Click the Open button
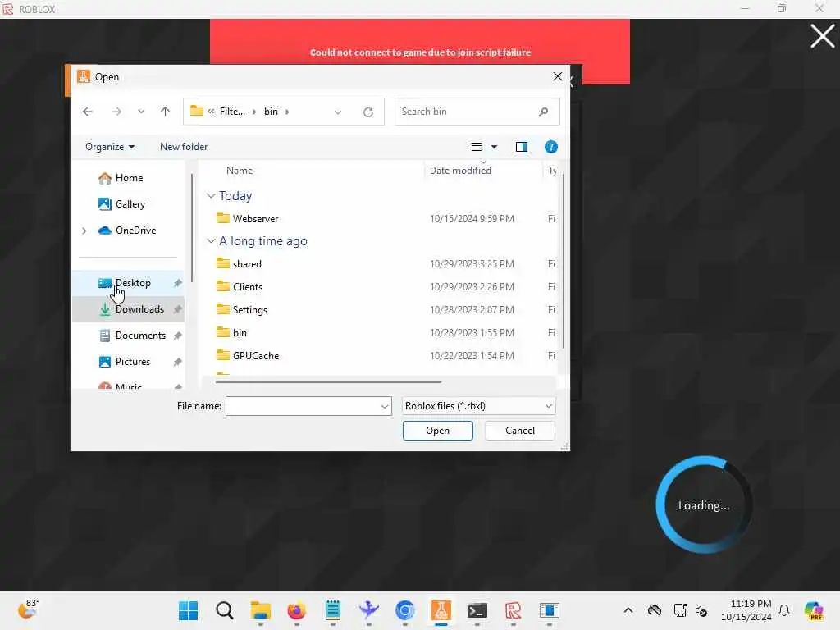Image resolution: width=840 pixels, height=630 pixels. pyautogui.click(x=438, y=431)
